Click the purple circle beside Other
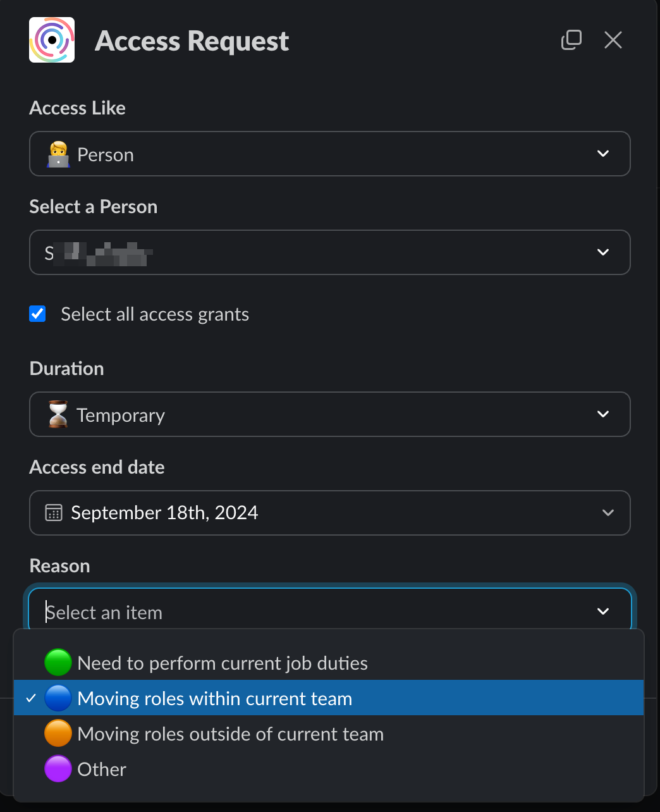 [58, 769]
